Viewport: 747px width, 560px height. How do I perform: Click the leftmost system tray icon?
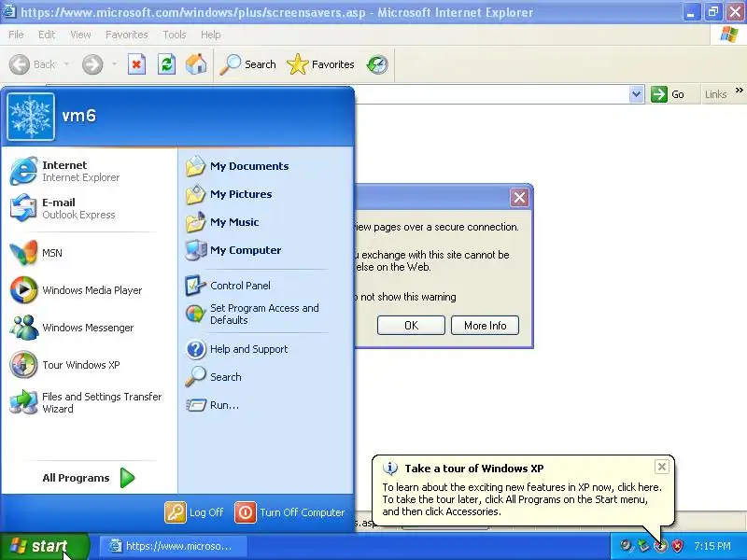point(627,546)
